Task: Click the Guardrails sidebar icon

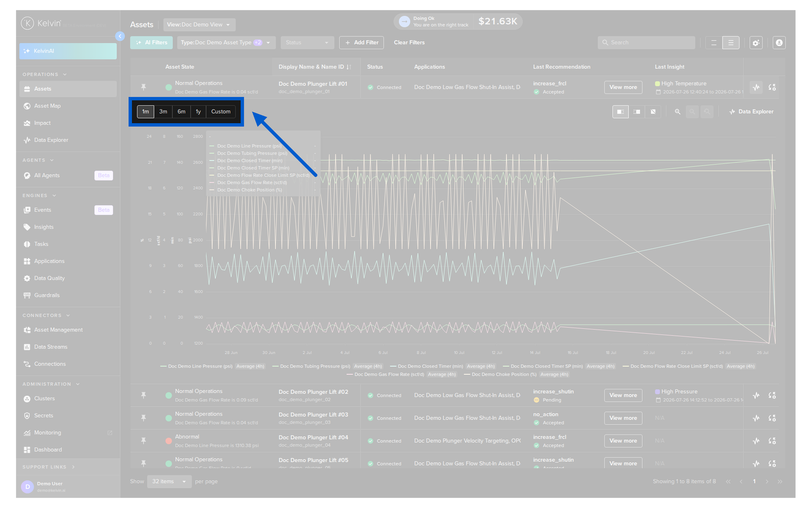Action: point(27,295)
